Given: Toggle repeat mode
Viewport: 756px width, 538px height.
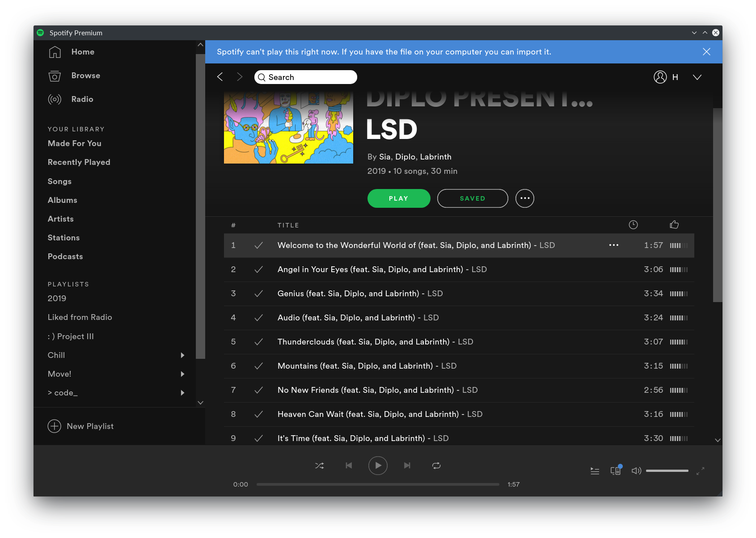Looking at the screenshot, I should [x=436, y=466].
